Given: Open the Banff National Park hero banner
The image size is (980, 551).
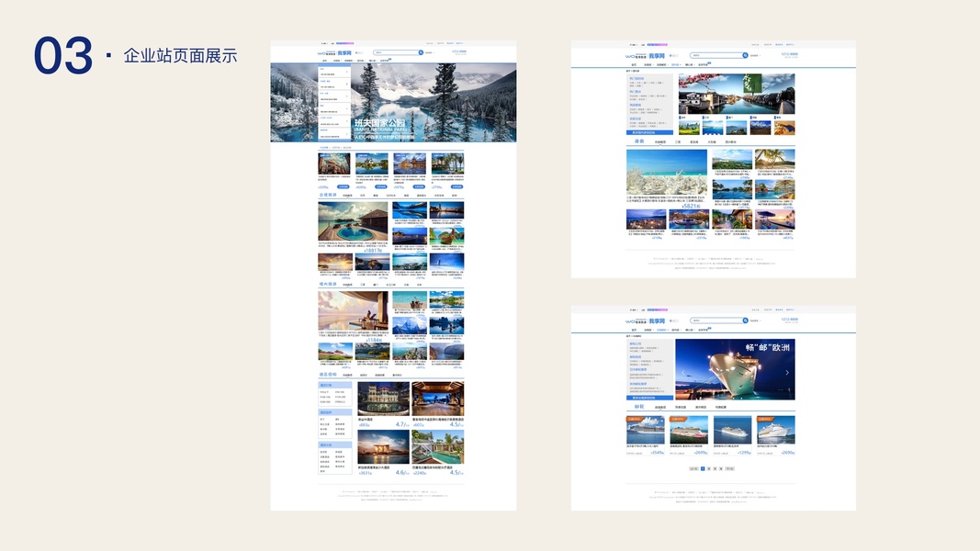Looking at the screenshot, I should (393, 103).
